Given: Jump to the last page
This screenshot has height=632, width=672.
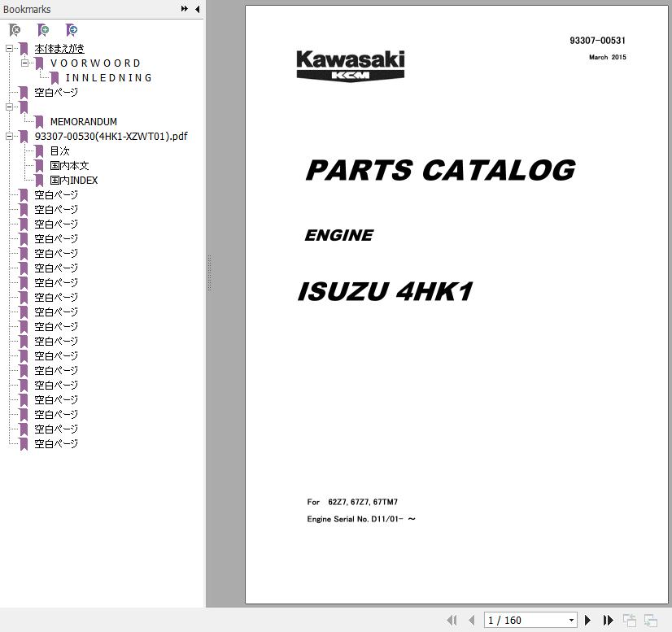Looking at the screenshot, I should 609,620.
